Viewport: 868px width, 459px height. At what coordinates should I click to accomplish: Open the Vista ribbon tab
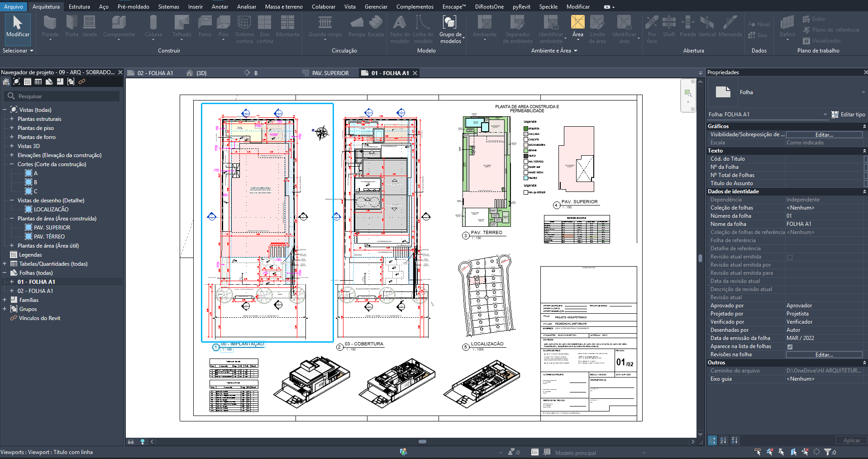[x=350, y=6]
